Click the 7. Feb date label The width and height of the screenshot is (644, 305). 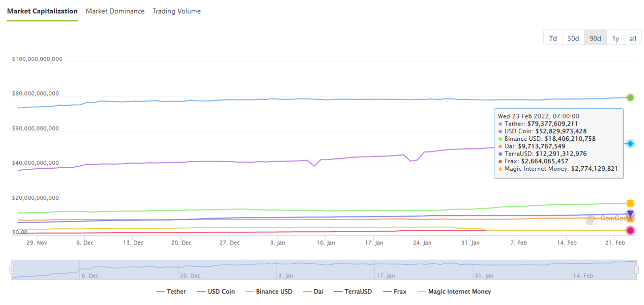(519, 243)
